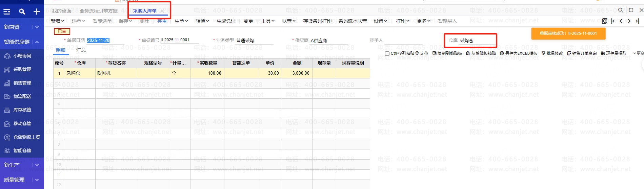644x189 pixels.
Task: Click the 100.00 quantity cell
Action: [x=207, y=73]
